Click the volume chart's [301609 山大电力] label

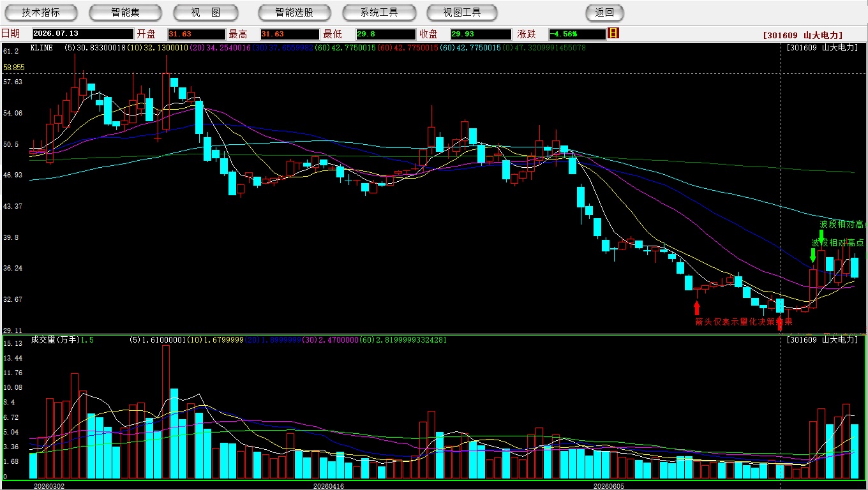pyautogui.click(x=822, y=340)
